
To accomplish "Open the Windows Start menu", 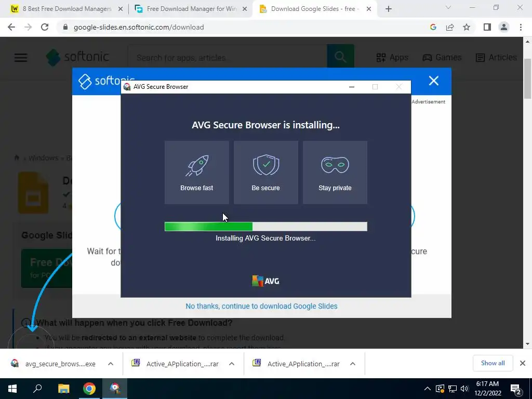I will [12, 389].
